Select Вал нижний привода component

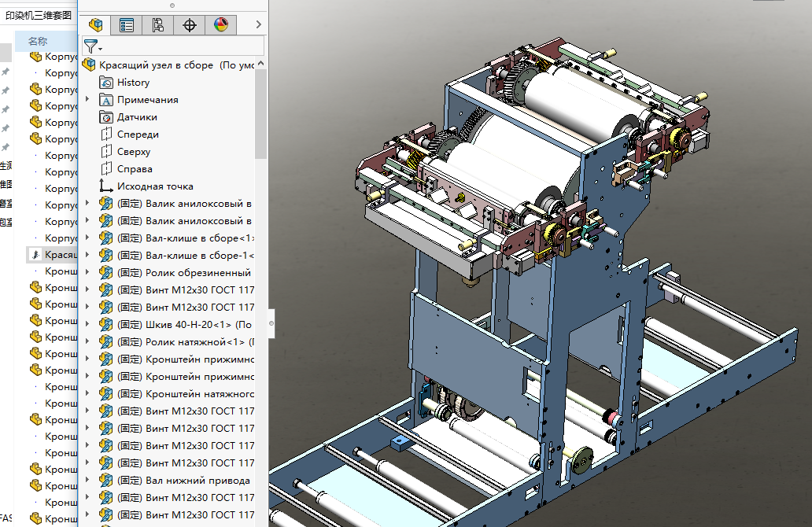[197, 481]
